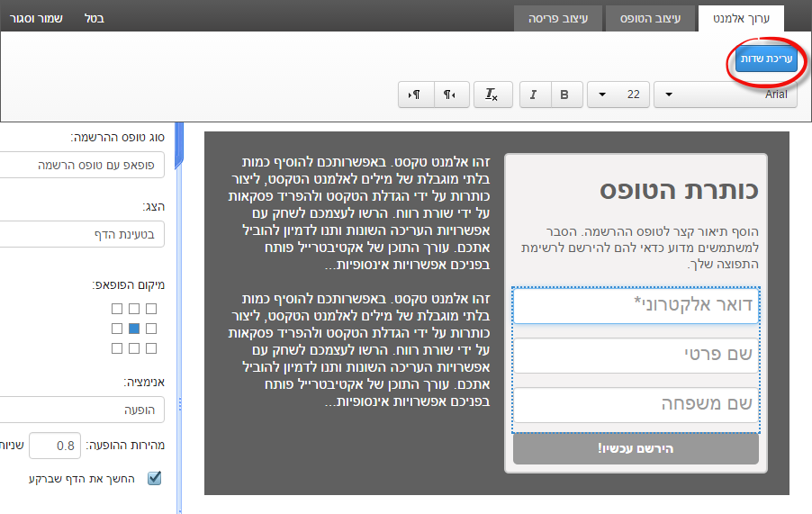812x514 pixels.
Task: Click the שם פרטי first name field
Action: point(636,355)
